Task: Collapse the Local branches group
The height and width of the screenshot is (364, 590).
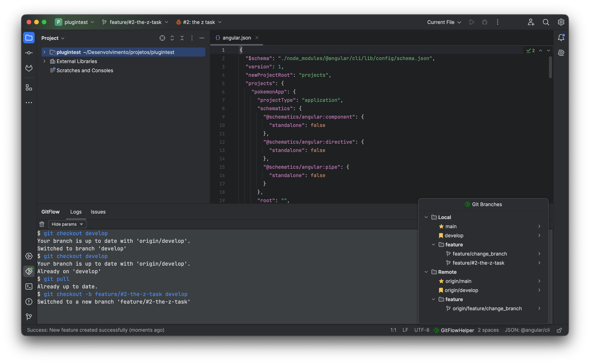Action: coord(426,217)
